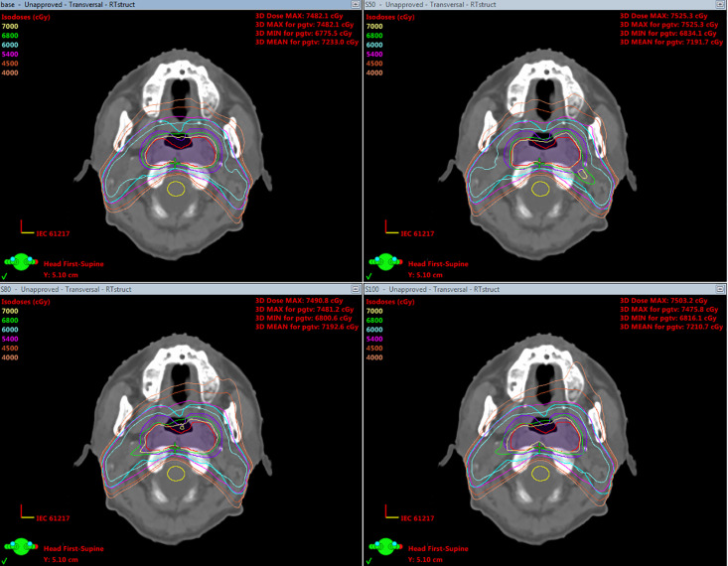
Task: Click green checkmark in S100 pane corner
Action: coord(369,561)
